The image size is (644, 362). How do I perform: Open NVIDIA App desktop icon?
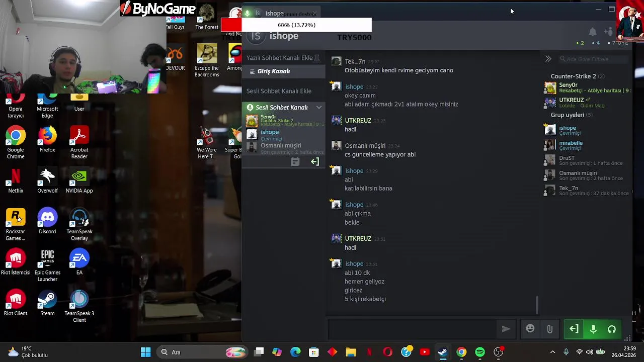79,180
